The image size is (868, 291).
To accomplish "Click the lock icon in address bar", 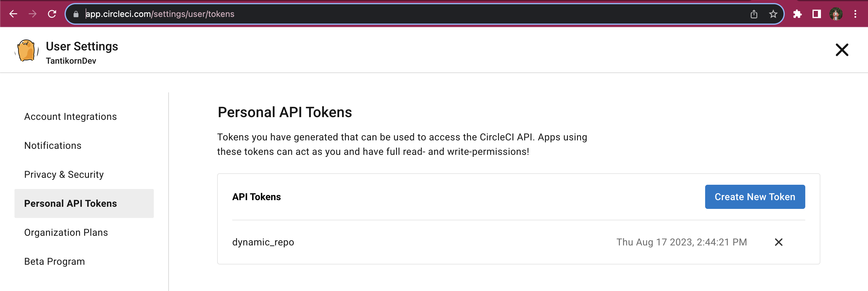I will click(76, 14).
